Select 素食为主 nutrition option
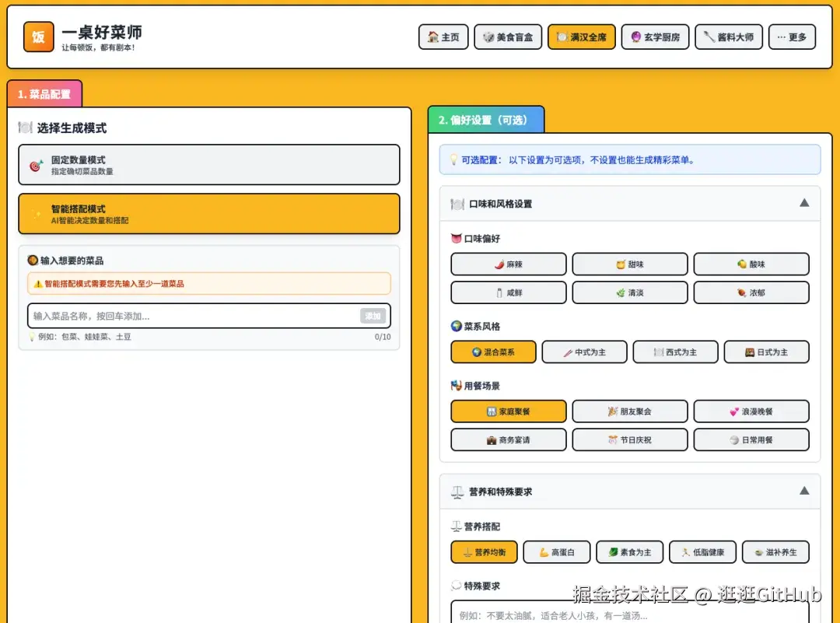 (630, 551)
